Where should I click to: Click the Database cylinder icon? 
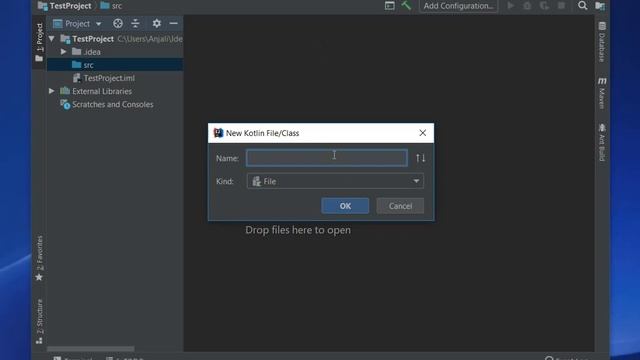[x=602, y=26]
